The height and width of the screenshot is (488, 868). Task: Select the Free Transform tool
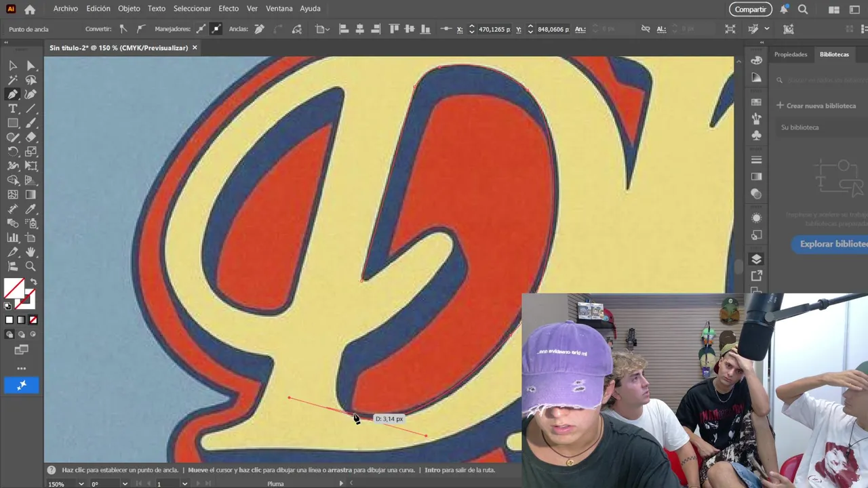[x=31, y=166]
